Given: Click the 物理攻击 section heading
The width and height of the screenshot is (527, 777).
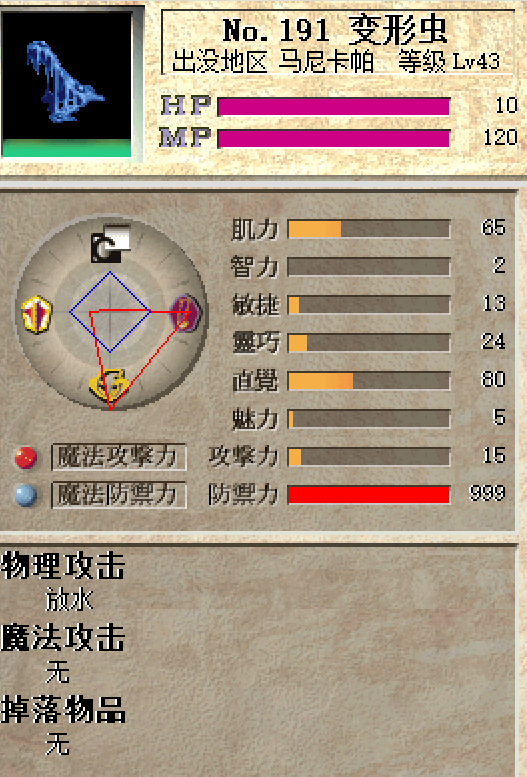Looking at the screenshot, I should [63, 566].
